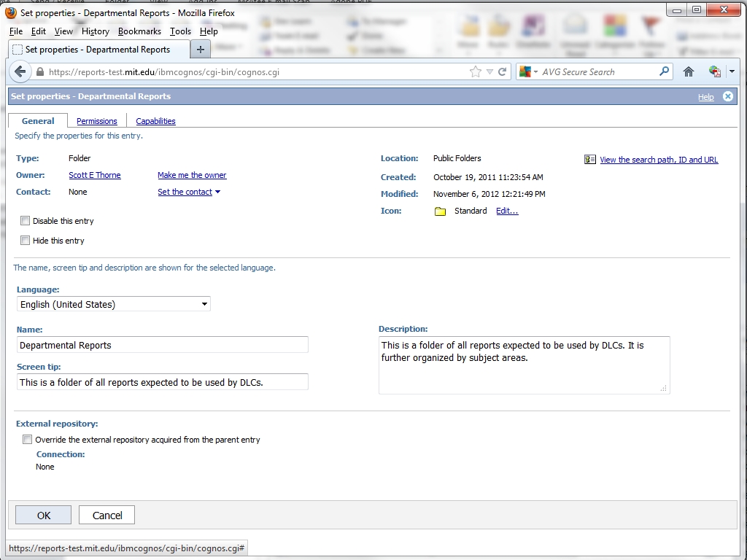The image size is (747, 560).
Task: Click the Make me the owner link
Action: point(192,175)
